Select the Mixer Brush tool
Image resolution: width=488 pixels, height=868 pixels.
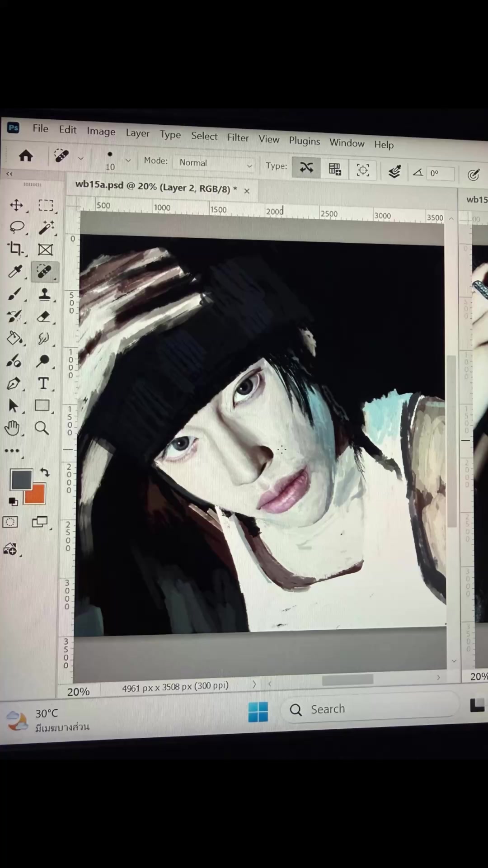click(14, 361)
